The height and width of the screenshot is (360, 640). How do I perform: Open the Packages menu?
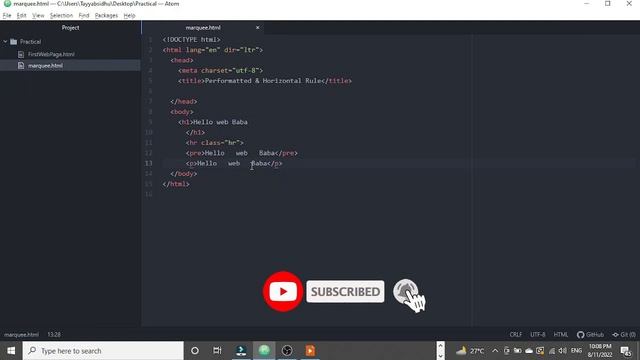[x=106, y=16]
